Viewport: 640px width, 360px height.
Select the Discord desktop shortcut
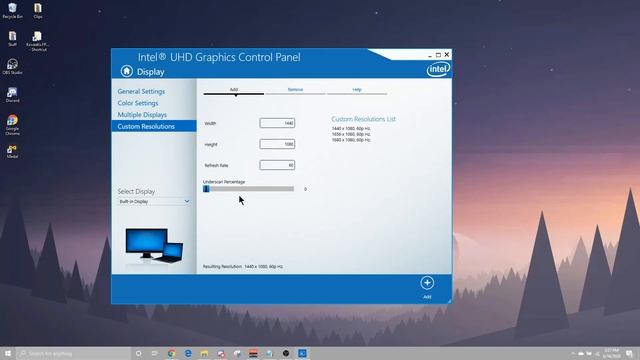(12, 94)
